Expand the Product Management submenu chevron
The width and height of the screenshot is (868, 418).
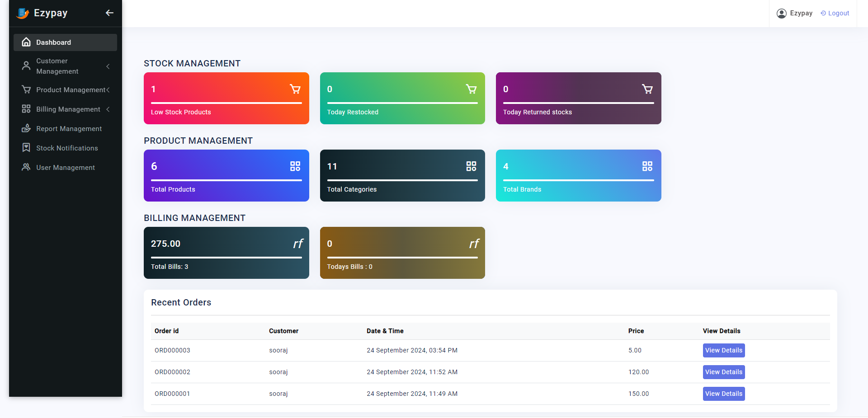tap(108, 90)
